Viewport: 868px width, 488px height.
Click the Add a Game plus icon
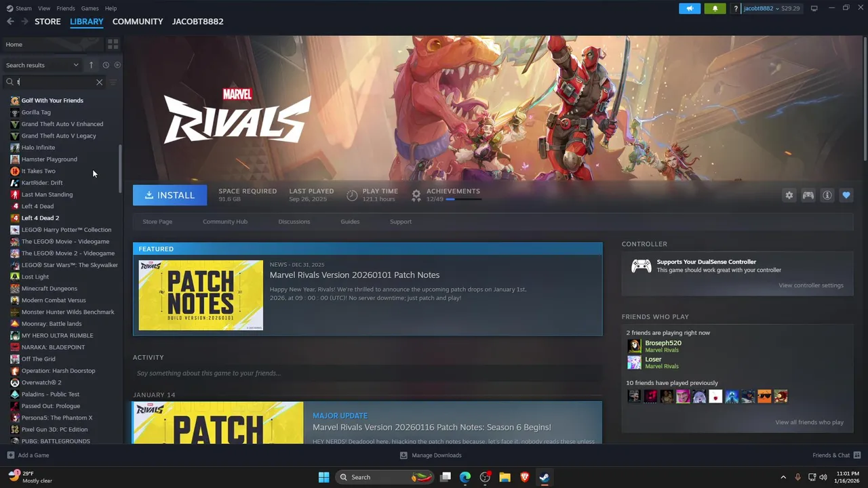(10, 455)
